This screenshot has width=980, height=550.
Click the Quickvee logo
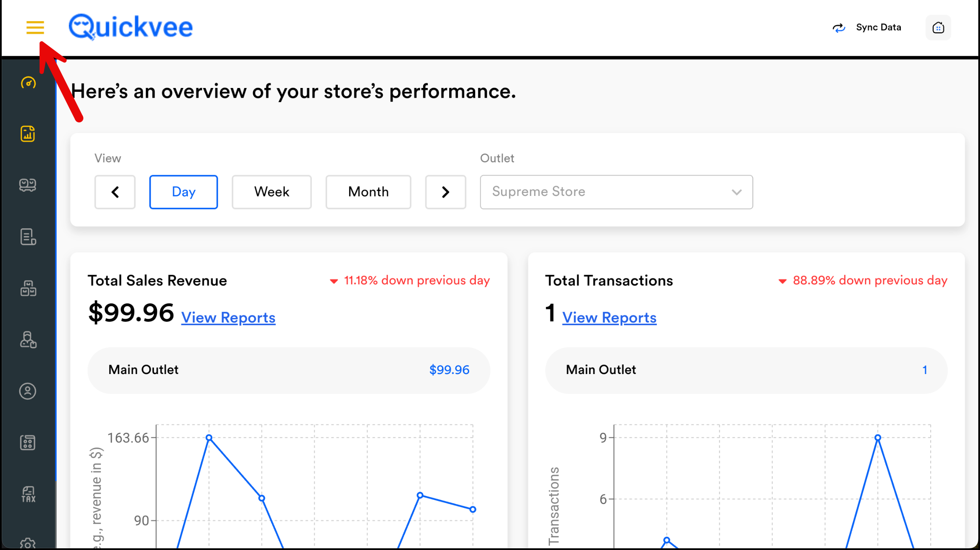[x=131, y=27]
